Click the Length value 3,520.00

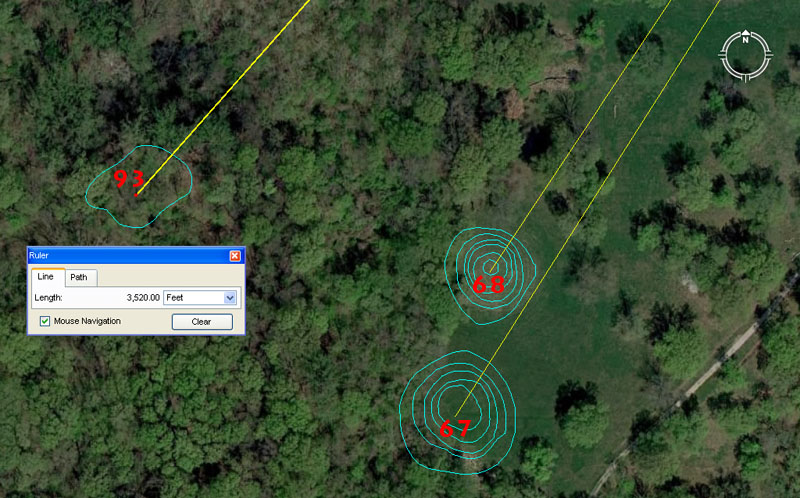[143, 297]
